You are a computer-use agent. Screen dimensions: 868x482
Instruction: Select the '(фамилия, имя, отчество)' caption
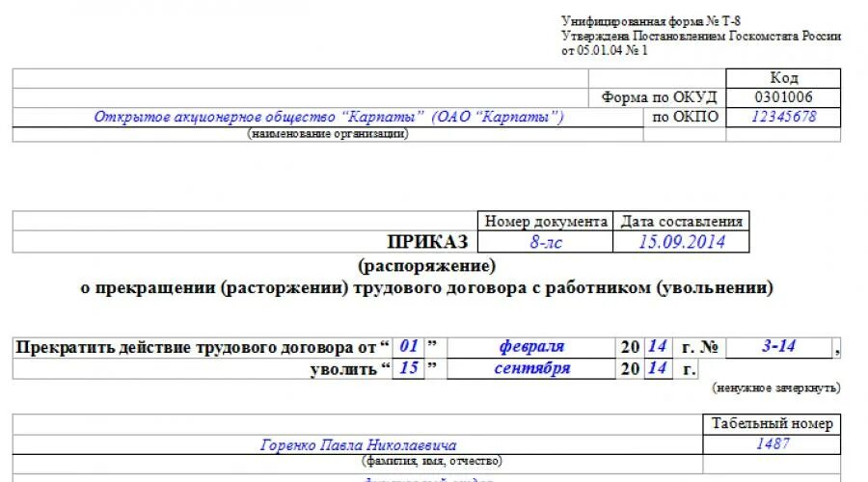[x=432, y=461]
